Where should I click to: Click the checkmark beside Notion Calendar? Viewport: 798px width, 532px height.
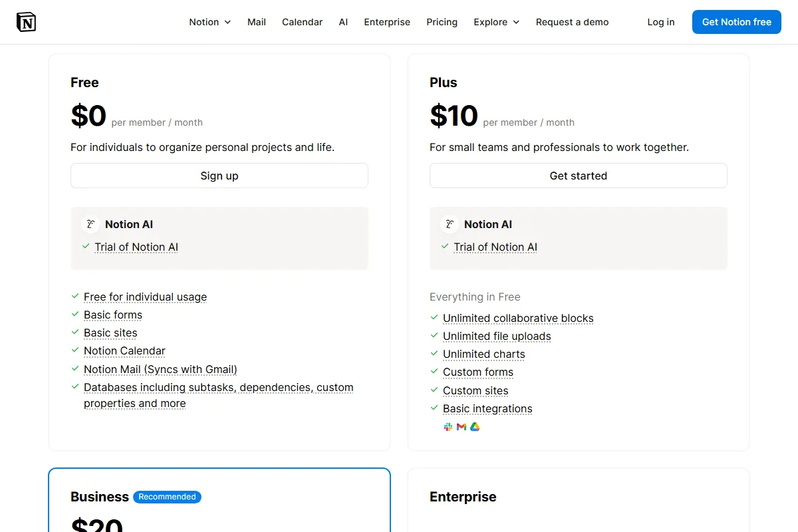(75, 350)
